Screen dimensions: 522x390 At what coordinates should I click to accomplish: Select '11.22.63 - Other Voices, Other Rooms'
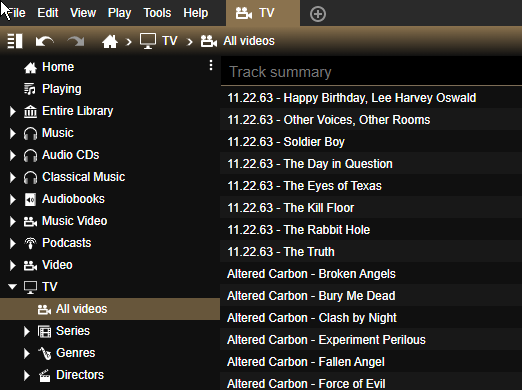tap(371, 120)
